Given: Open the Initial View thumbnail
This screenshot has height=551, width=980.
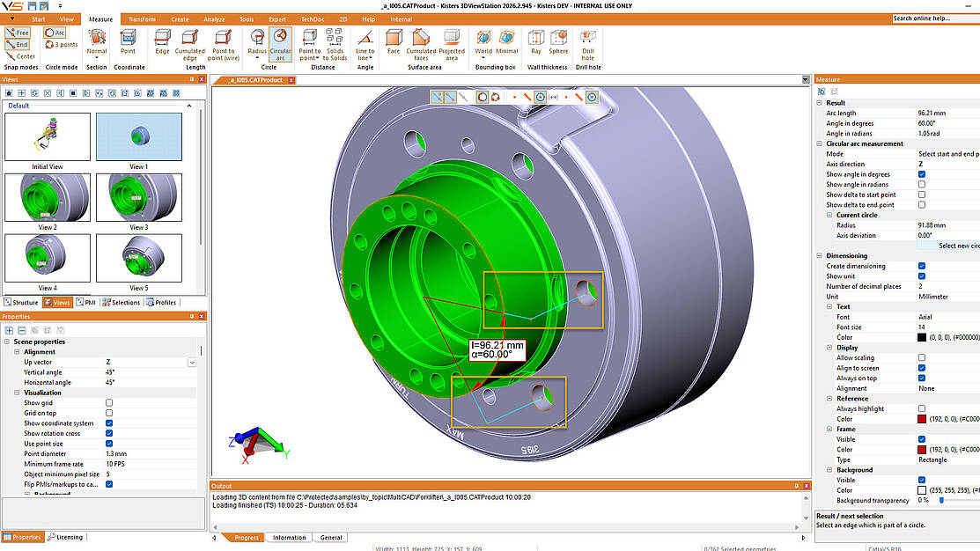Looking at the screenshot, I should pyautogui.click(x=48, y=136).
